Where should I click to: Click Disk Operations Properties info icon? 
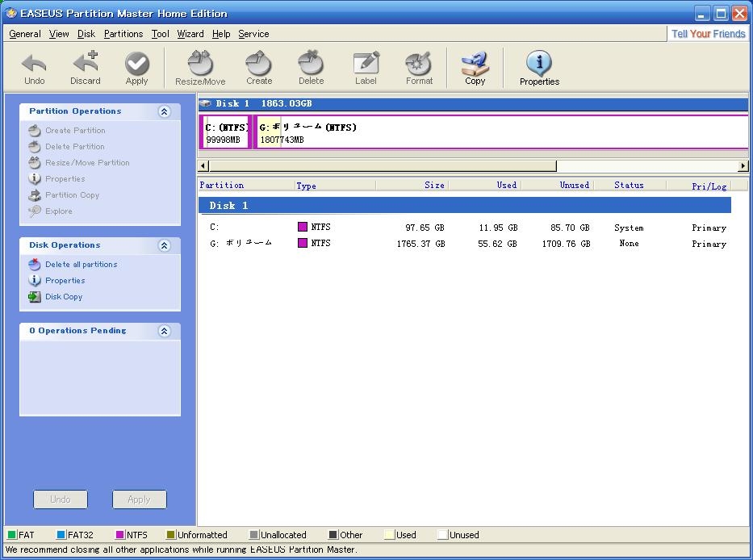pos(35,281)
